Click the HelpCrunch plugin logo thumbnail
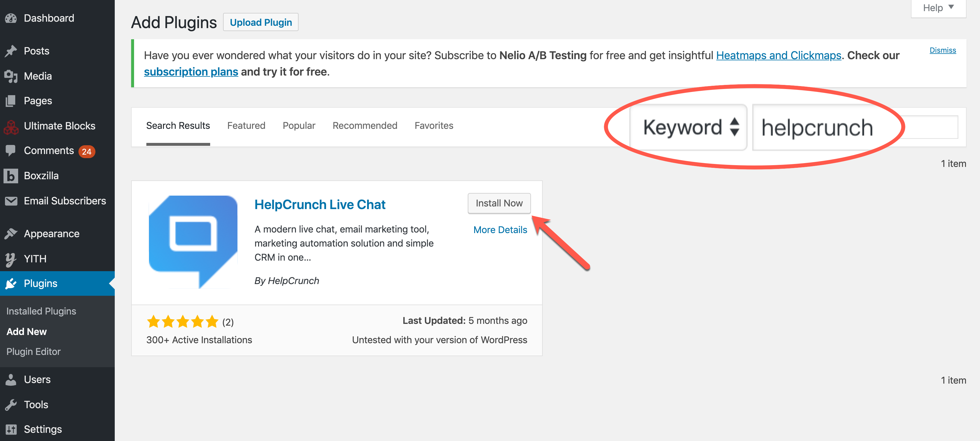The width and height of the screenshot is (980, 441). coord(193,242)
